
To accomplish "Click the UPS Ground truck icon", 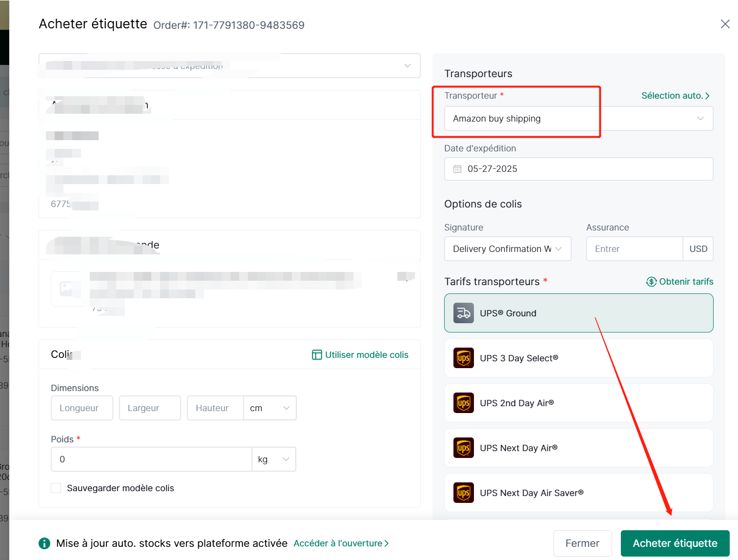I will 463,313.
